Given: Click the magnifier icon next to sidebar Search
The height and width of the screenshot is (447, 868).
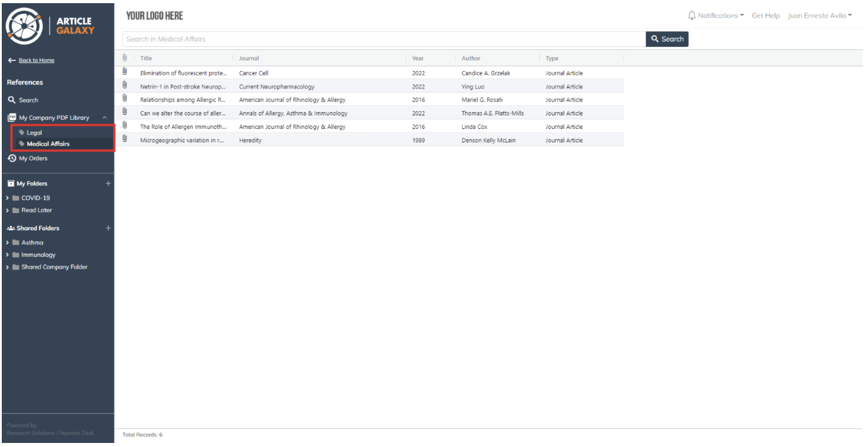Looking at the screenshot, I should pyautogui.click(x=12, y=100).
